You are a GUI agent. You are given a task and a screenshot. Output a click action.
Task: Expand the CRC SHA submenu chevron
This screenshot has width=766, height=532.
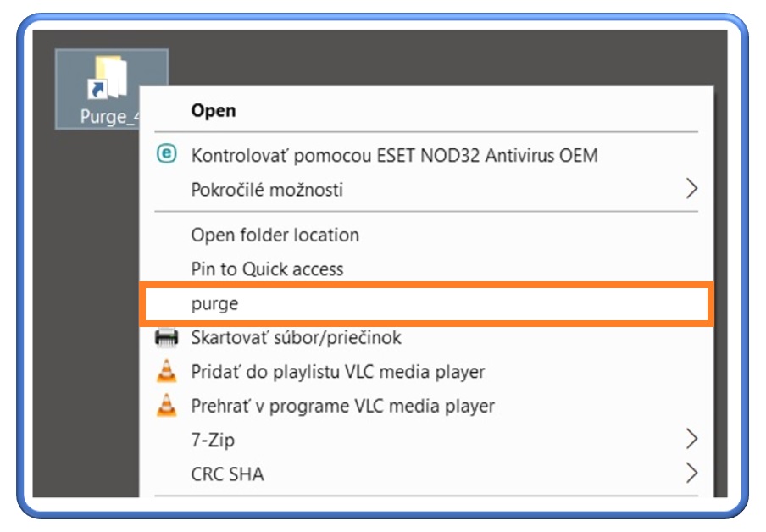pyautogui.click(x=691, y=473)
